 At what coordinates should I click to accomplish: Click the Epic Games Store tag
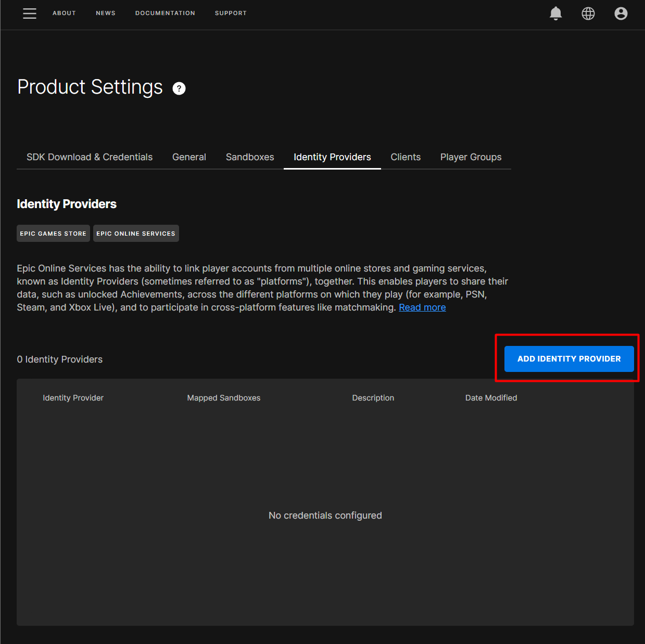[x=53, y=234]
